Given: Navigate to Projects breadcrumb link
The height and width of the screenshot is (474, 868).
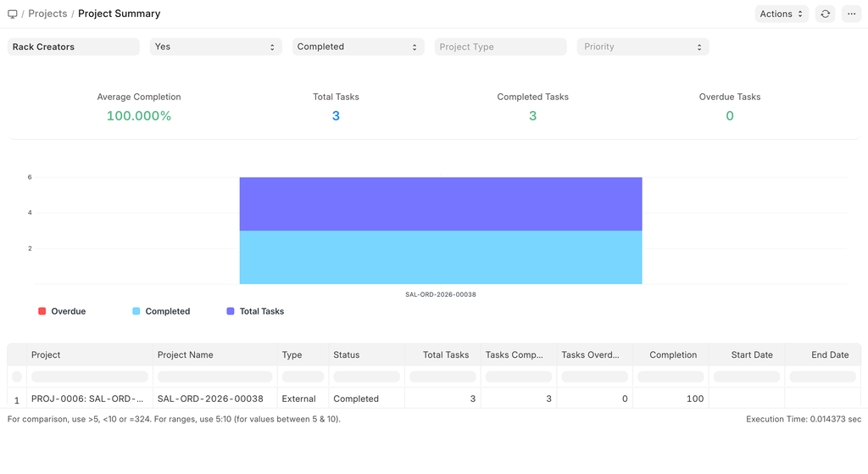Looking at the screenshot, I should click(47, 14).
